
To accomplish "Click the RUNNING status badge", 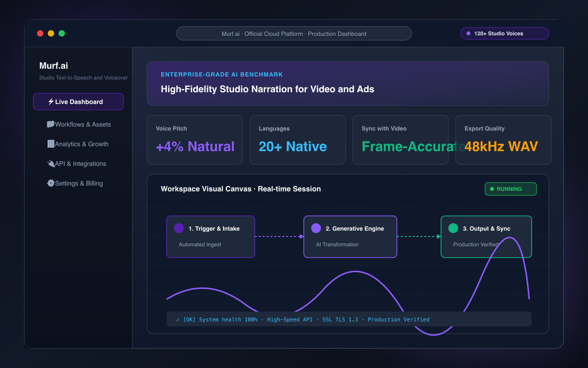I will click(x=511, y=189).
